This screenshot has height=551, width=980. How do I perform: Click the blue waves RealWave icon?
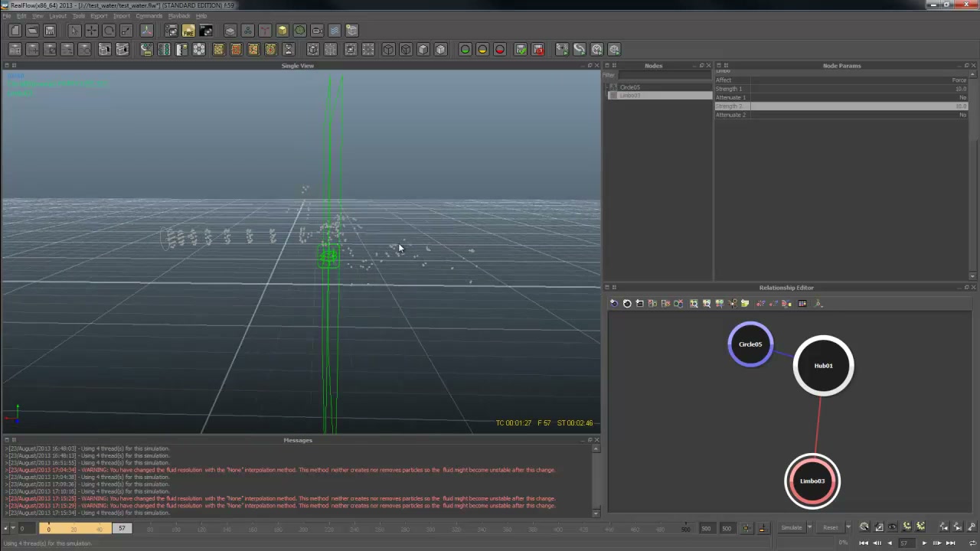pos(335,31)
